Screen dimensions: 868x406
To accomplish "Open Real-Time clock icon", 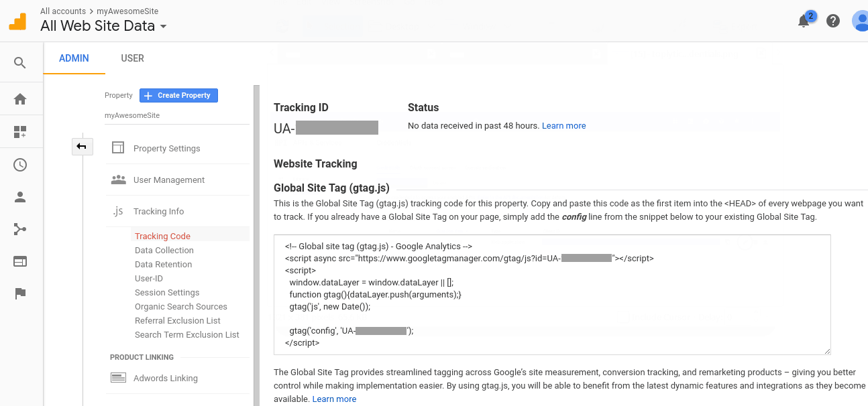I will [x=20, y=165].
